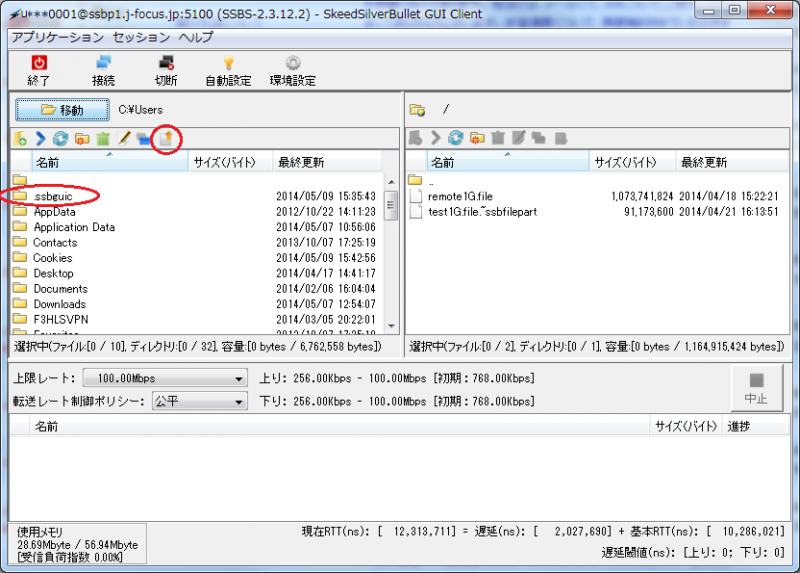Click the 移動 (Move) button

tap(63, 110)
